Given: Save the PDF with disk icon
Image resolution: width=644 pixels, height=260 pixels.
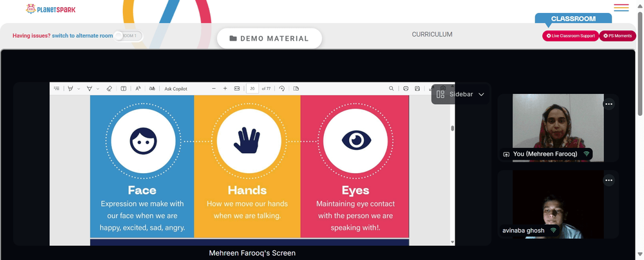Looking at the screenshot, I should pyautogui.click(x=417, y=88).
